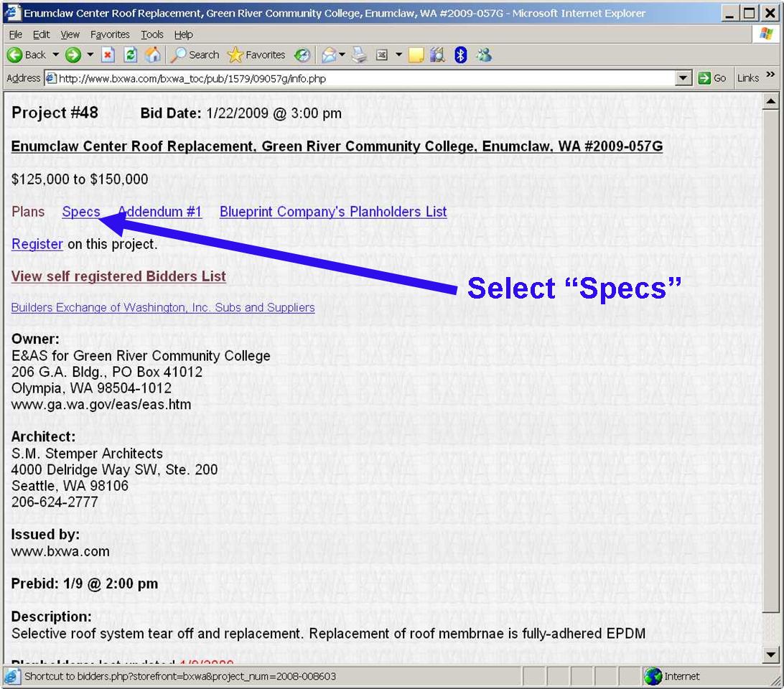Click the scrollbar down arrow
Screen dimensions: 784x689
770,654
